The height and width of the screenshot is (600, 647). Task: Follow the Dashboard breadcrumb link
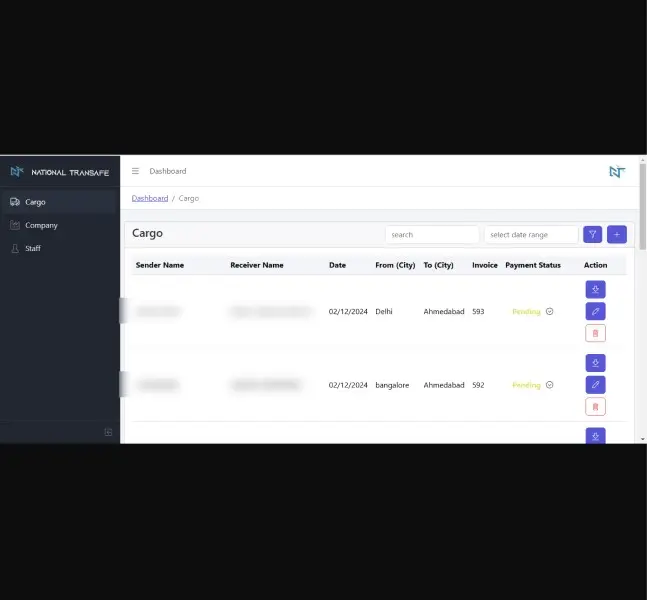pyautogui.click(x=150, y=198)
